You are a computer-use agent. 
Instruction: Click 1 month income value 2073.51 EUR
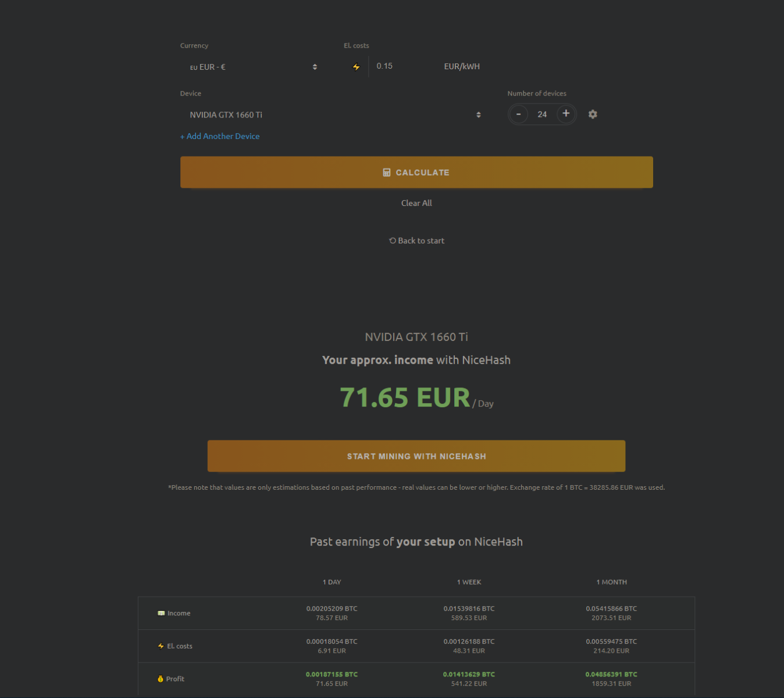611,618
